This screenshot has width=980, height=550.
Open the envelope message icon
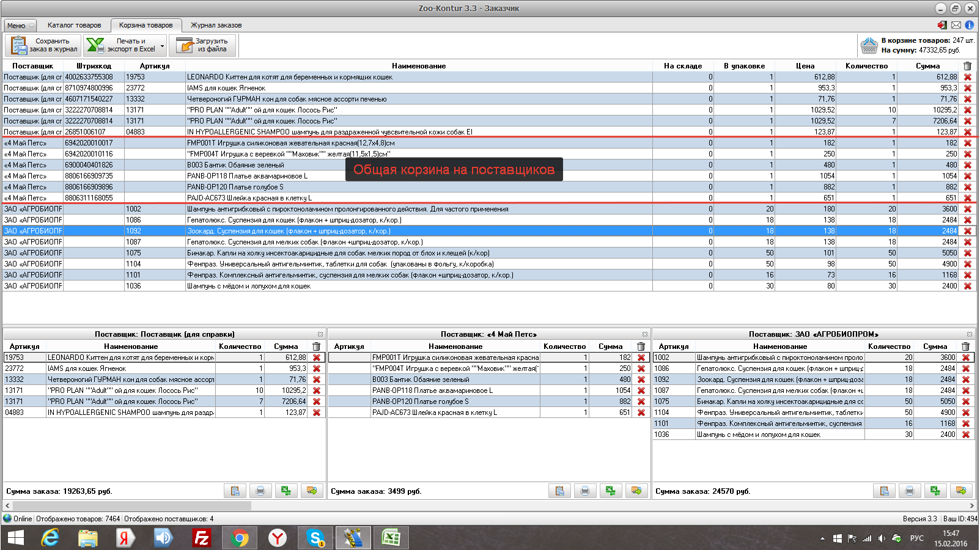[956, 25]
